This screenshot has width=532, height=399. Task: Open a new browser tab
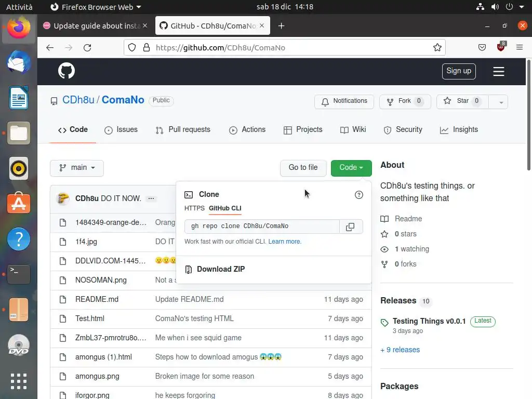point(281,26)
